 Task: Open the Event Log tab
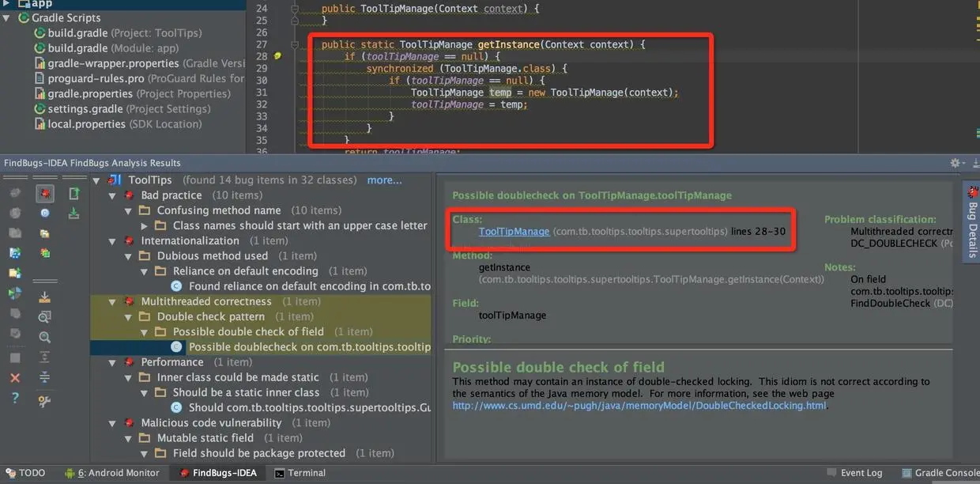coord(854,473)
